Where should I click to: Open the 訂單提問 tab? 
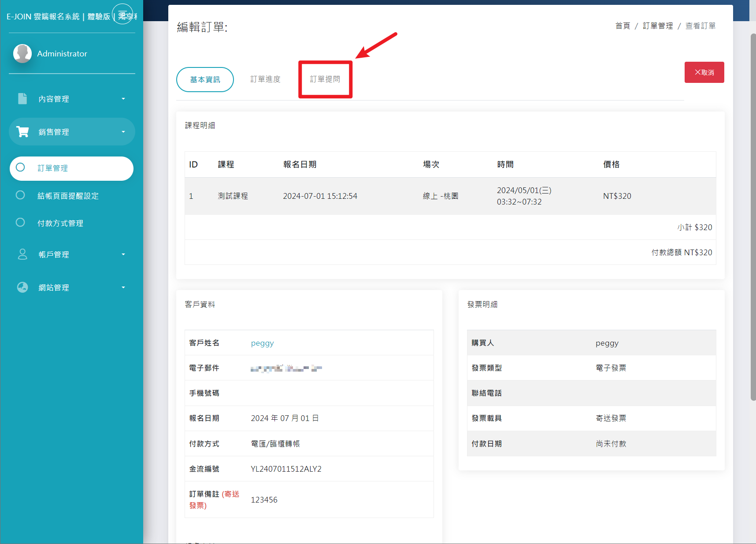pos(325,79)
